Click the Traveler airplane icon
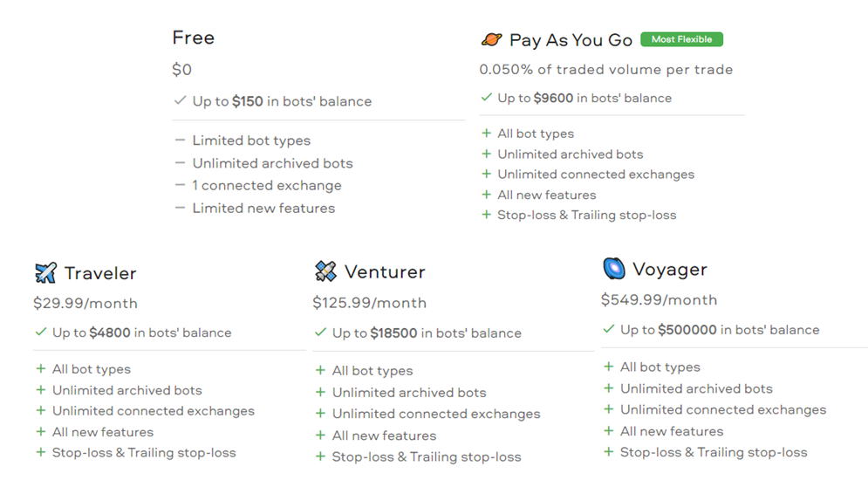868x487 pixels. point(45,272)
